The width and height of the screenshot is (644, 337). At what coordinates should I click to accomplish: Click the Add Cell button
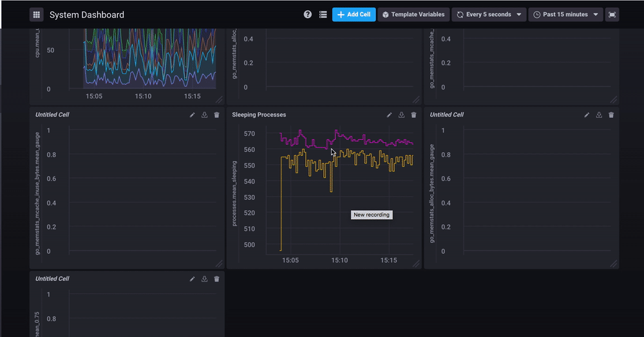tap(354, 14)
